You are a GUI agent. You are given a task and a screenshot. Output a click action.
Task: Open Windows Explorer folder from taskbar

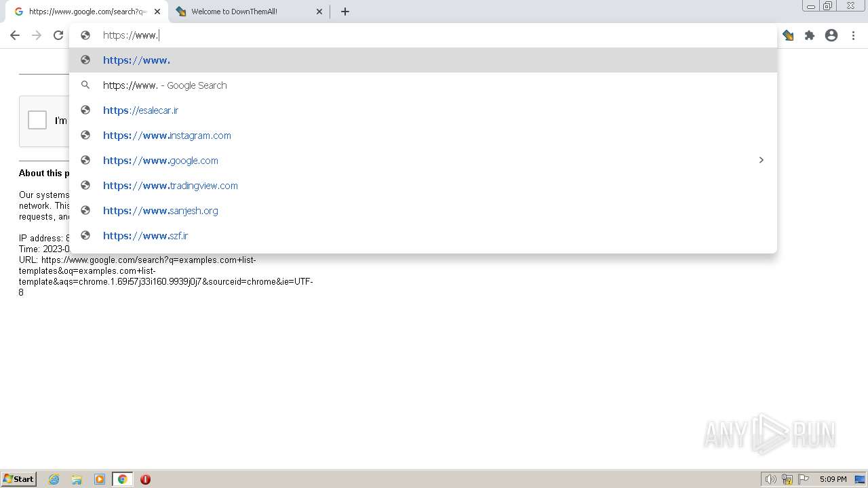point(77,479)
